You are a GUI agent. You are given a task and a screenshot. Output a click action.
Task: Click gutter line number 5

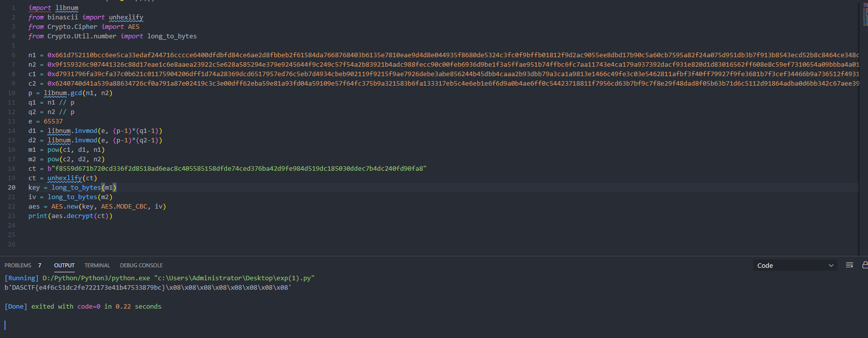pyautogui.click(x=13, y=46)
